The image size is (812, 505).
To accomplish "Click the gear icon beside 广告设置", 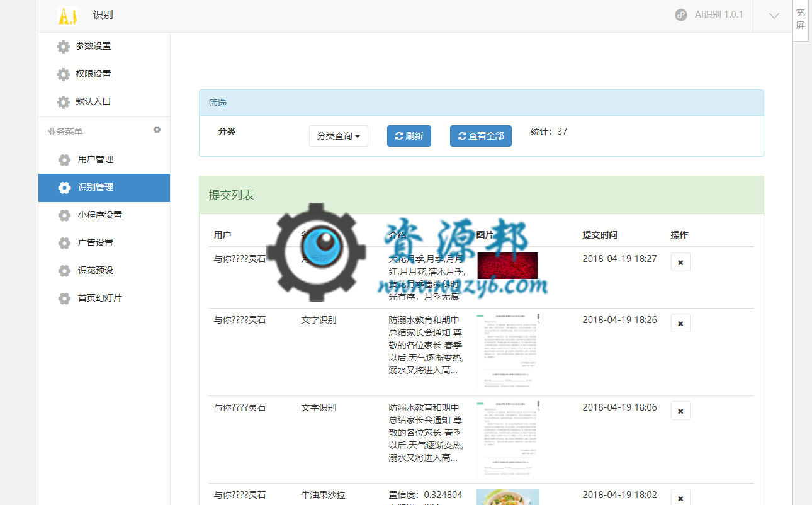I will [x=64, y=243].
